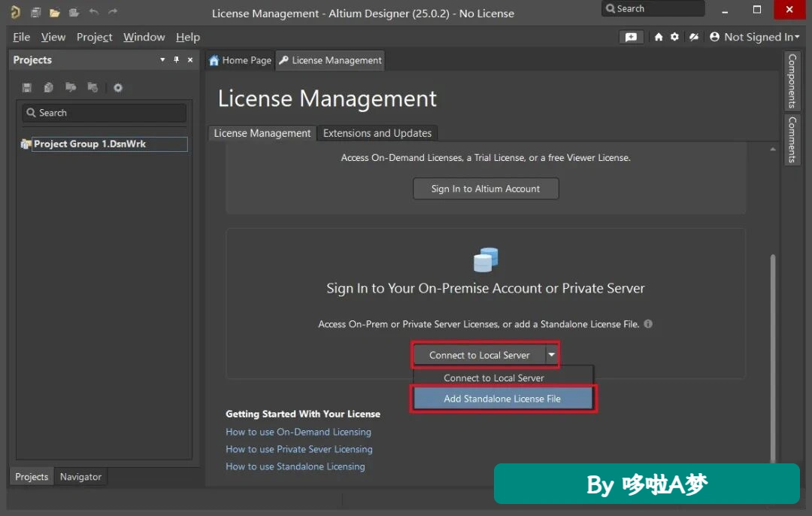Screen dimensions: 812x516
Task: Click the vertical scrollbar in License Management page
Action: (x=773, y=357)
